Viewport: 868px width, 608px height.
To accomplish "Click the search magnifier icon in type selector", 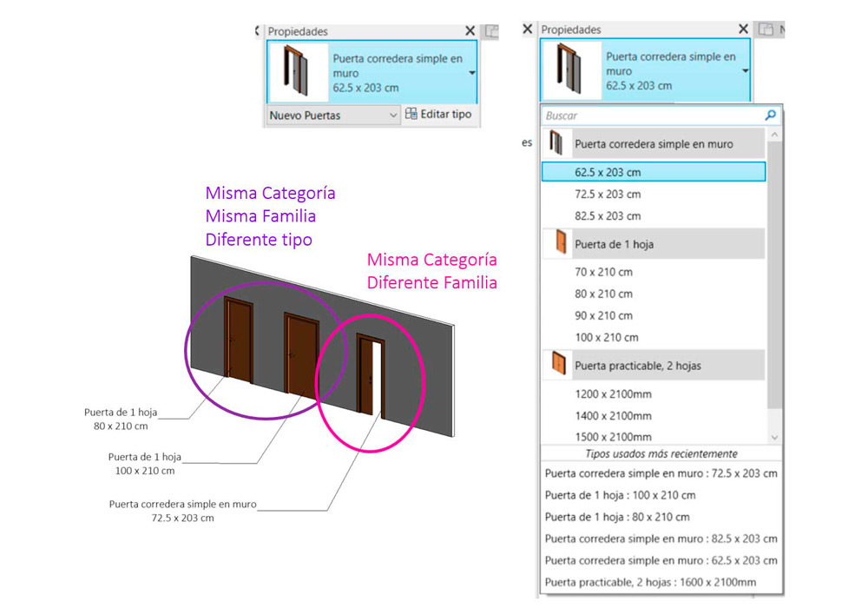I will coord(770,116).
